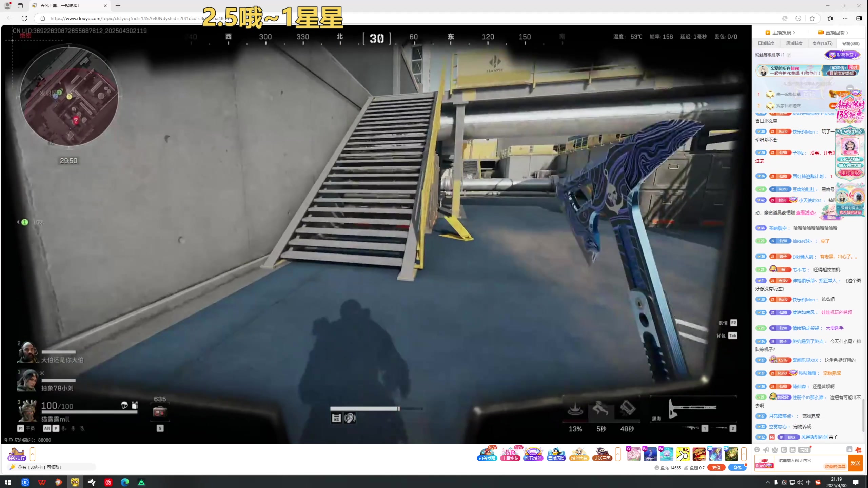This screenshot has width=868, height=488.
Task: Open the 十里桃花 activity icon
Action: 510,454
